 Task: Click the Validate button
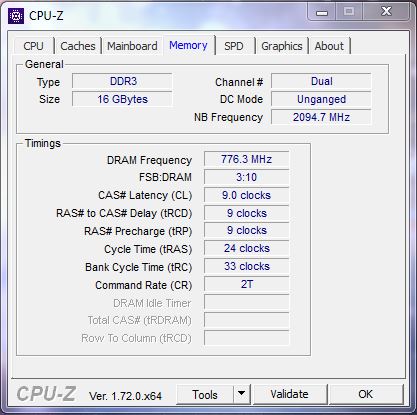(x=289, y=394)
